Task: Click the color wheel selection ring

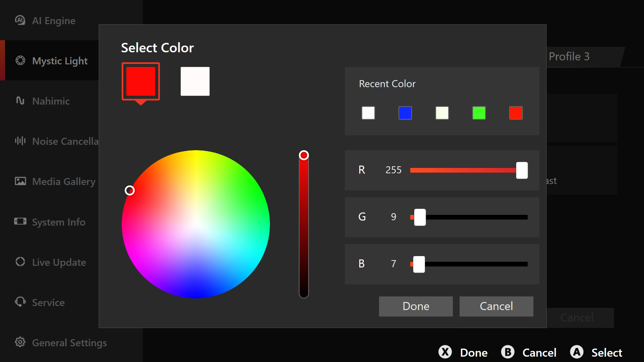Action: (130, 190)
